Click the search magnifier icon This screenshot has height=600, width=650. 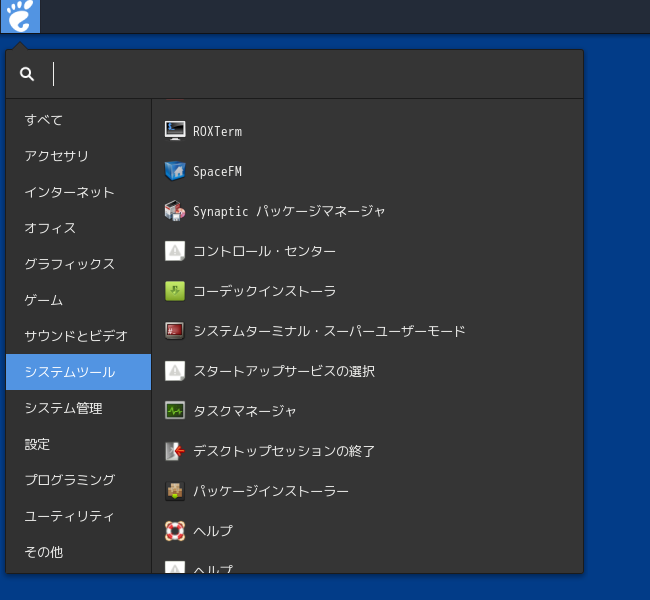(27, 74)
